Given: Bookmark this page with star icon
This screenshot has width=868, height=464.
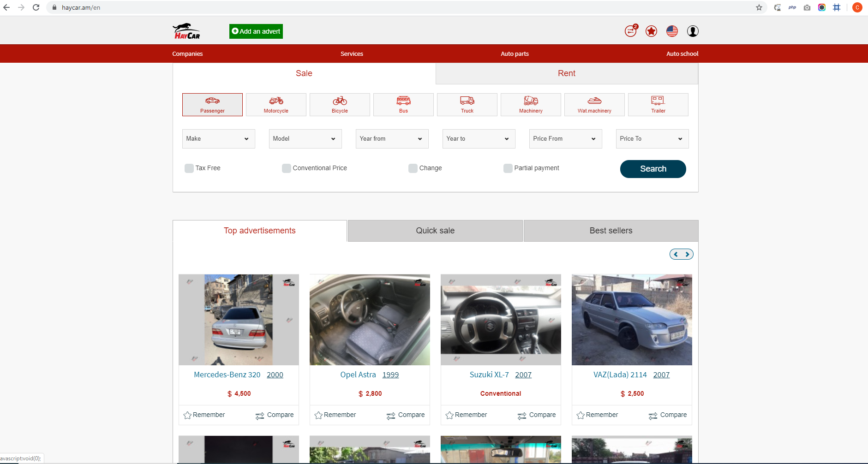Looking at the screenshot, I should pos(759,7).
